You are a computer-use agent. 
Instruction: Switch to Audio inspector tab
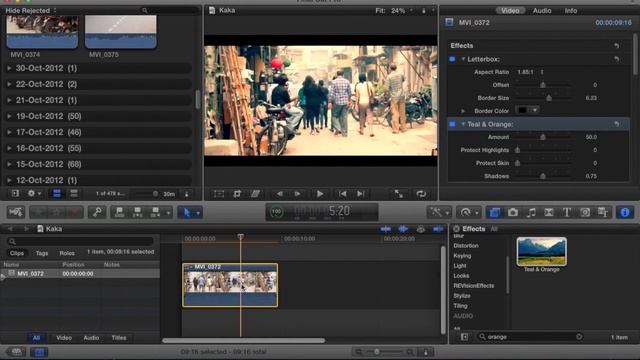542,11
